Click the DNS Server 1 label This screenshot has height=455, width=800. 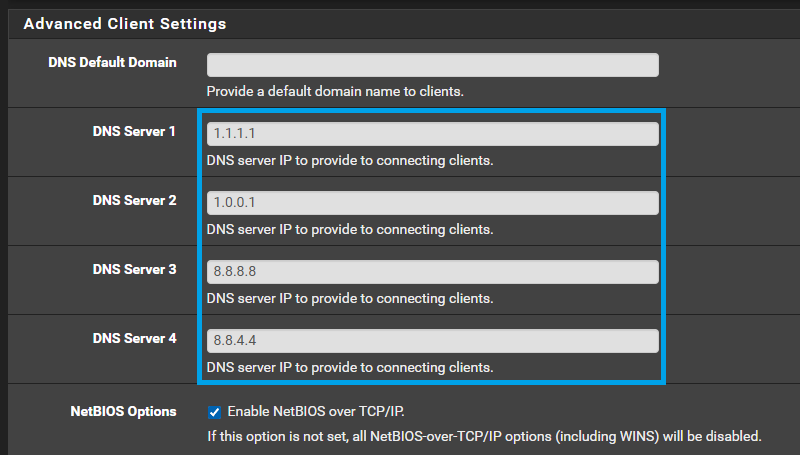click(x=134, y=131)
